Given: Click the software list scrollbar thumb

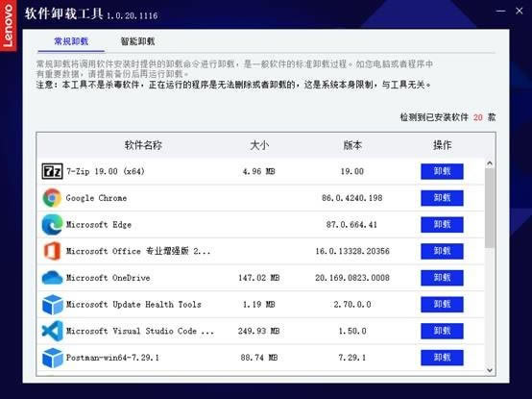Looking at the screenshot, I should point(490,208).
